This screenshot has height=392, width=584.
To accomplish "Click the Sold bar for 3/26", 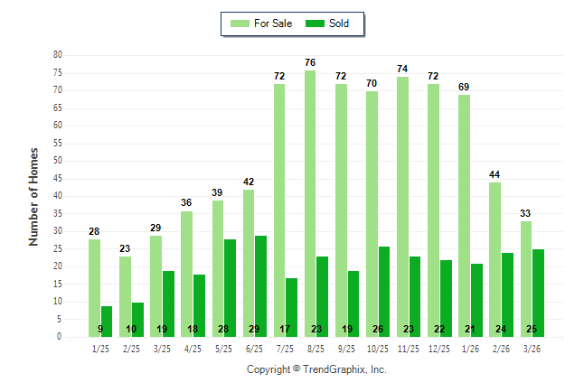I will click(538, 293).
